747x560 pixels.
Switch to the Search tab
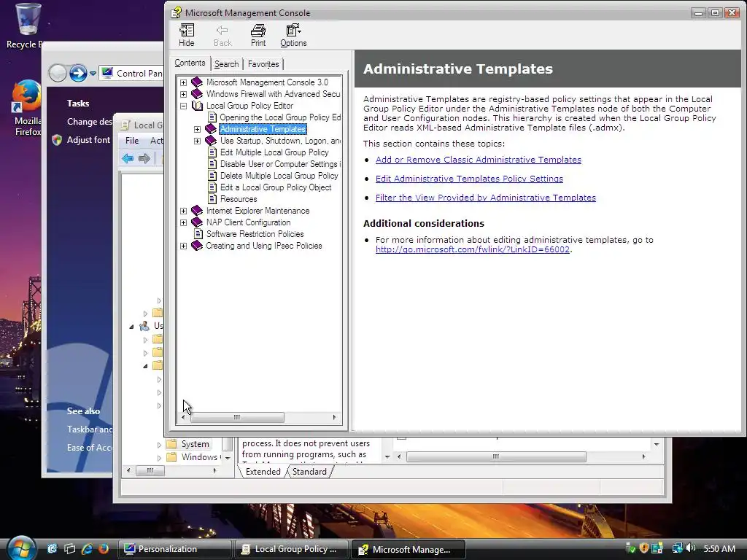[x=226, y=64]
